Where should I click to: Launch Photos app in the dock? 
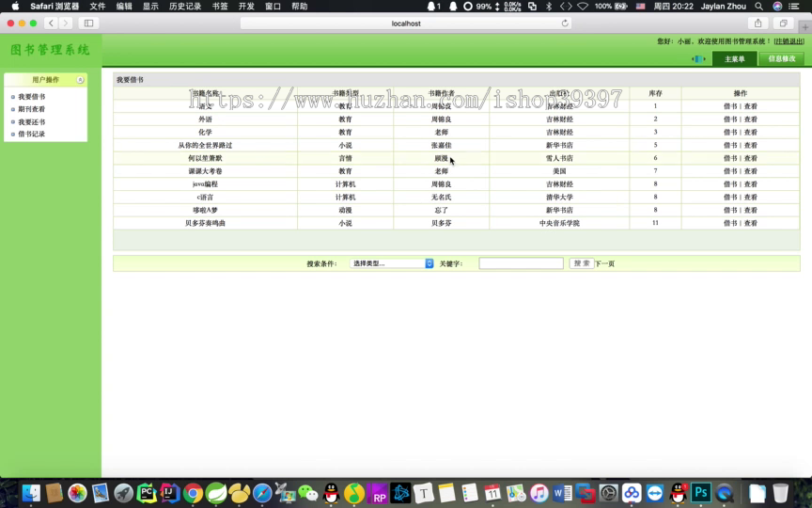click(x=77, y=493)
